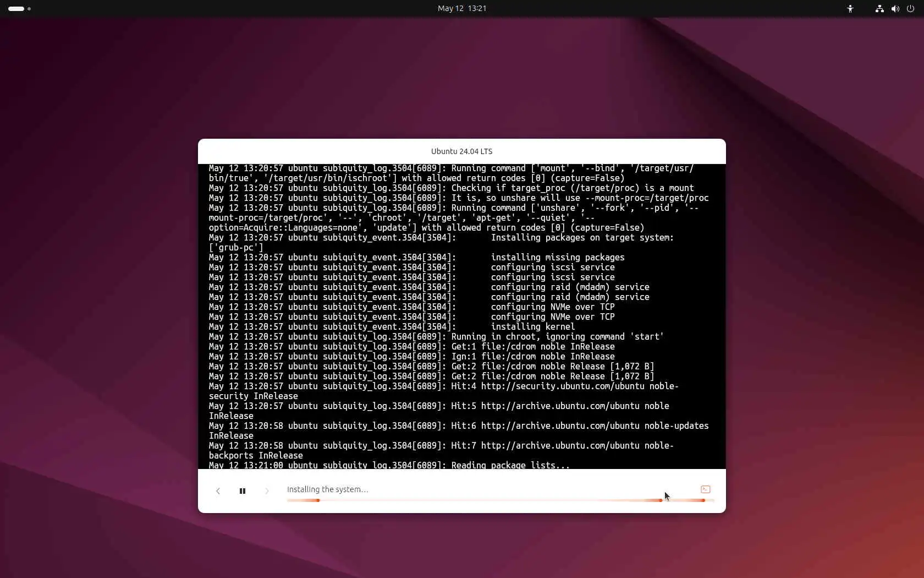Open the clock showing May 12 13:21
This screenshot has height=578, width=924.
click(462, 8)
